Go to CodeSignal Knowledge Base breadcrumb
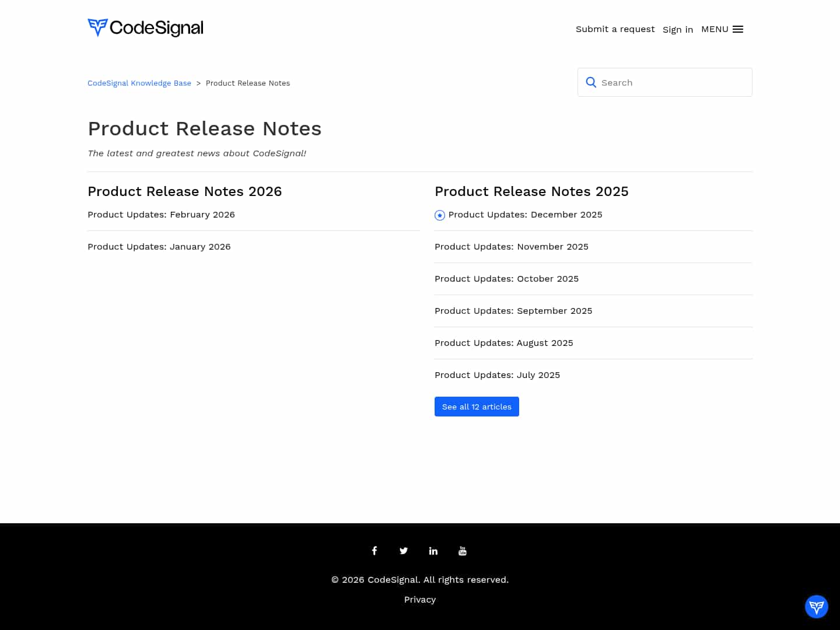The height and width of the screenshot is (630, 840). click(139, 83)
